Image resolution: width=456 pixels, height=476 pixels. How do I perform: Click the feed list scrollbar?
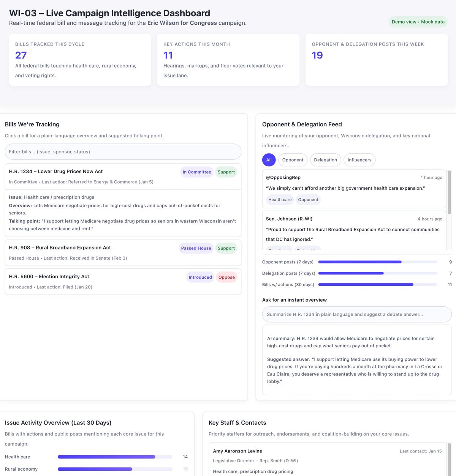click(449, 192)
